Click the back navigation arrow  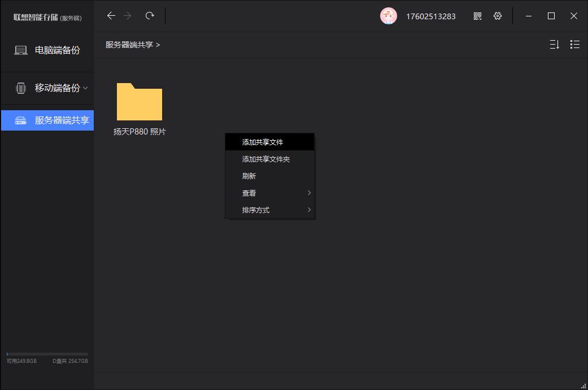pos(111,16)
